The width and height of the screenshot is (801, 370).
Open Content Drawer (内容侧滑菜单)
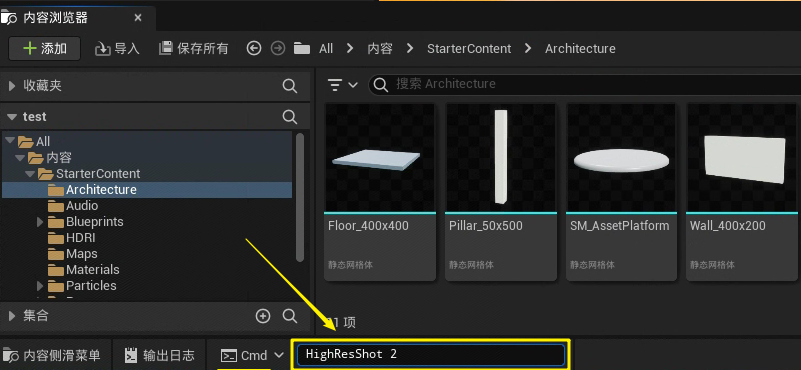(52, 355)
